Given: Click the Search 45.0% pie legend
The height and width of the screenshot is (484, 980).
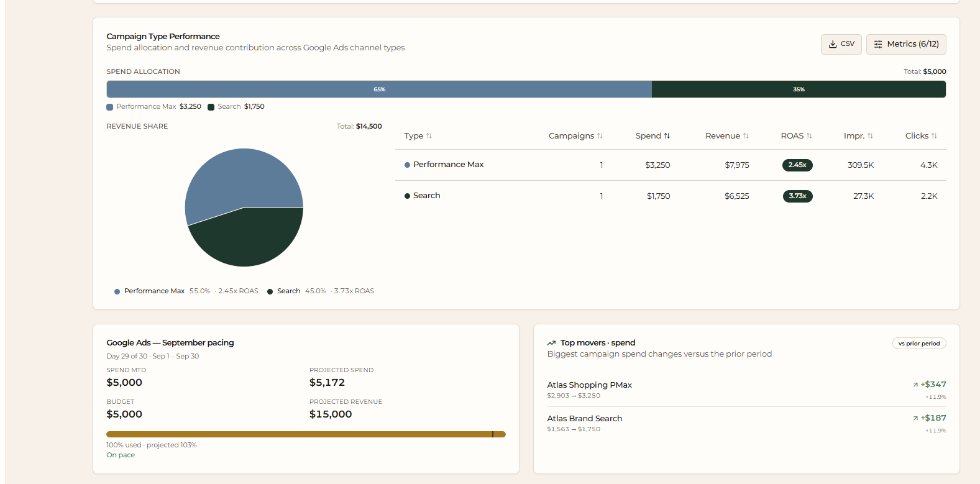Looking at the screenshot, I should click(321, 291).
